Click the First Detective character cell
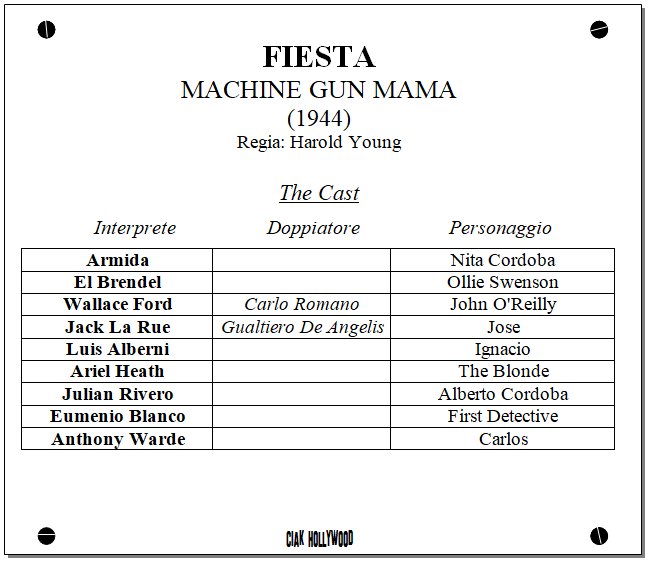This screenshot has width=649, height=561. 503,416
